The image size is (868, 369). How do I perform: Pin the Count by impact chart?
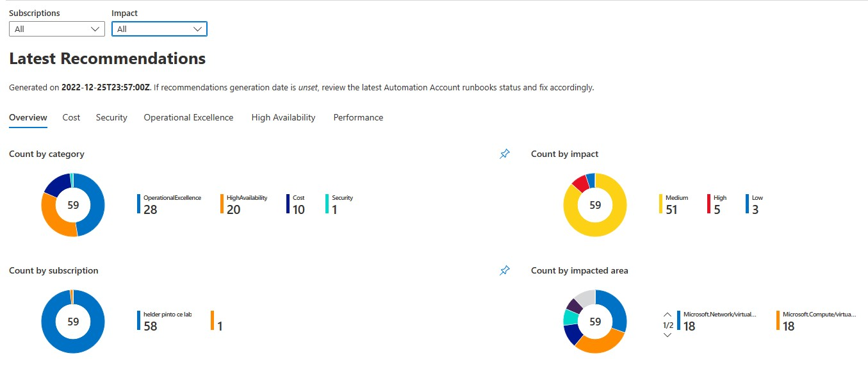(x=504, y=154)
